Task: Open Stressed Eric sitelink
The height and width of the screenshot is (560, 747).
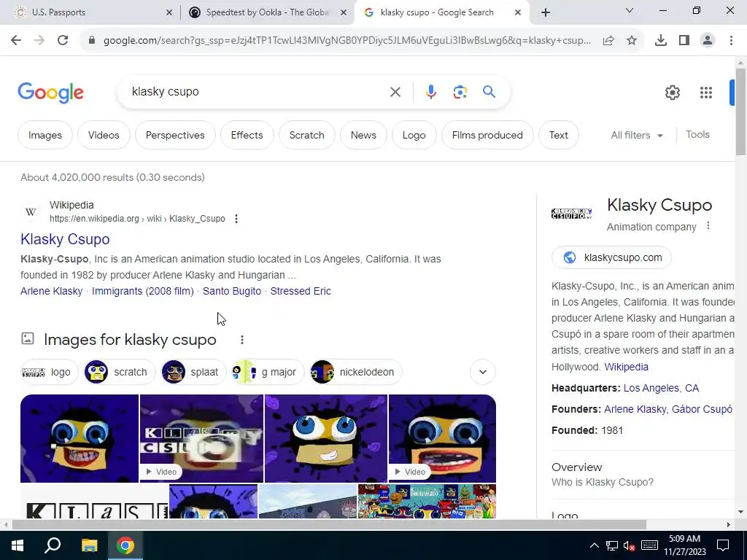Action: [x=301, y=291]
